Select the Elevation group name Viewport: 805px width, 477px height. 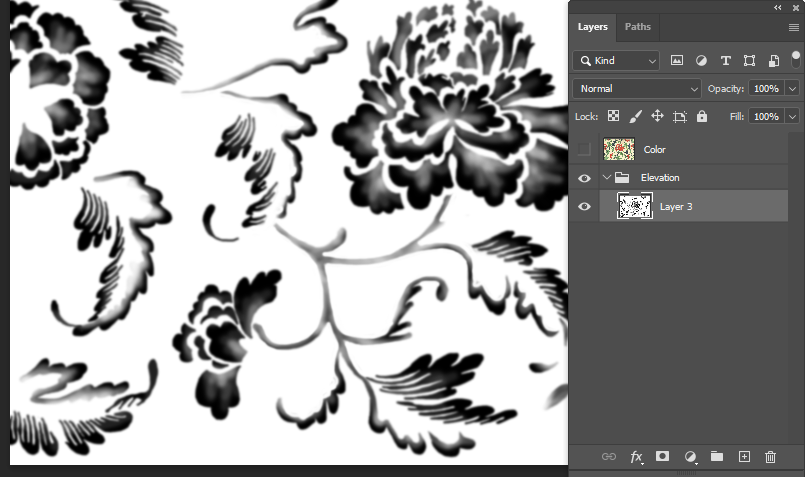click(660, 178)
